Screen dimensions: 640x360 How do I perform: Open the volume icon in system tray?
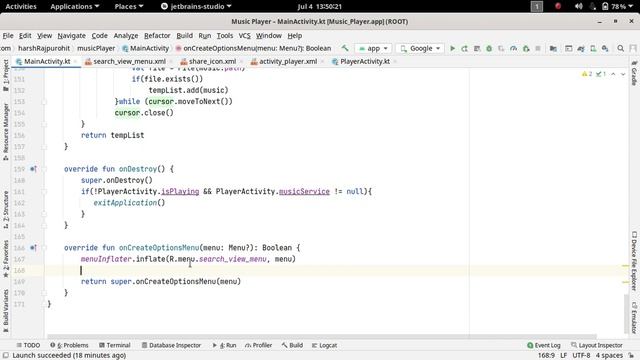(x=578, y=7)
